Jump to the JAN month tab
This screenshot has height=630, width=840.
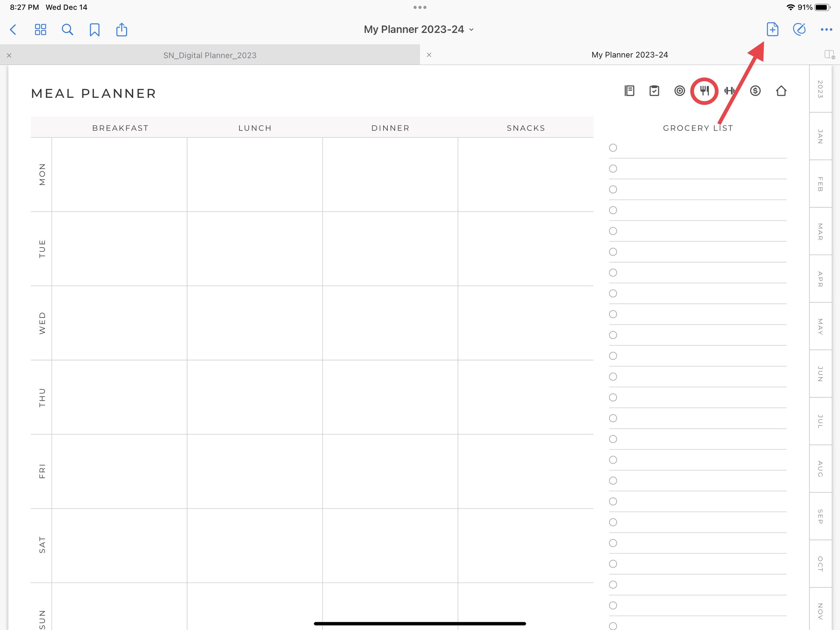click(820, 136)
